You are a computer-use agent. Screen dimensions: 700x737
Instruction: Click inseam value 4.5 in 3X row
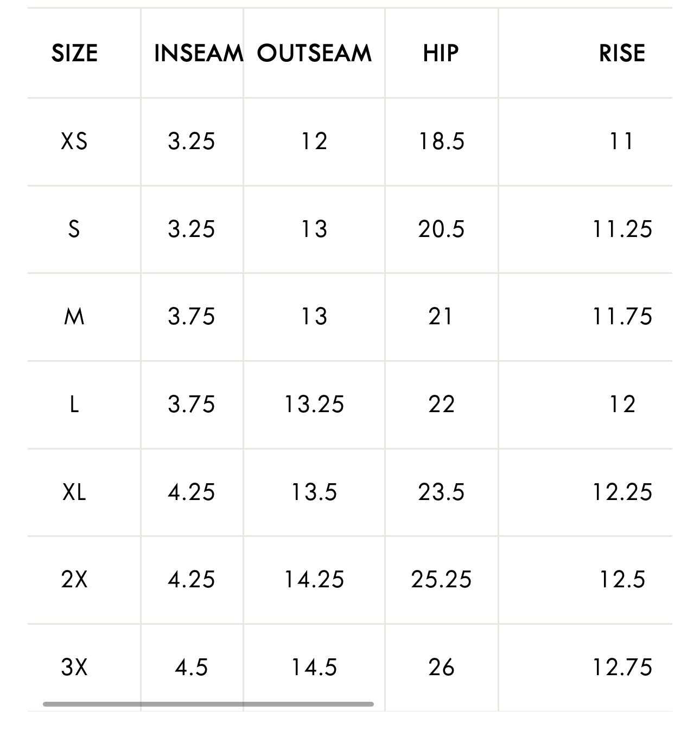click(192, 668)
